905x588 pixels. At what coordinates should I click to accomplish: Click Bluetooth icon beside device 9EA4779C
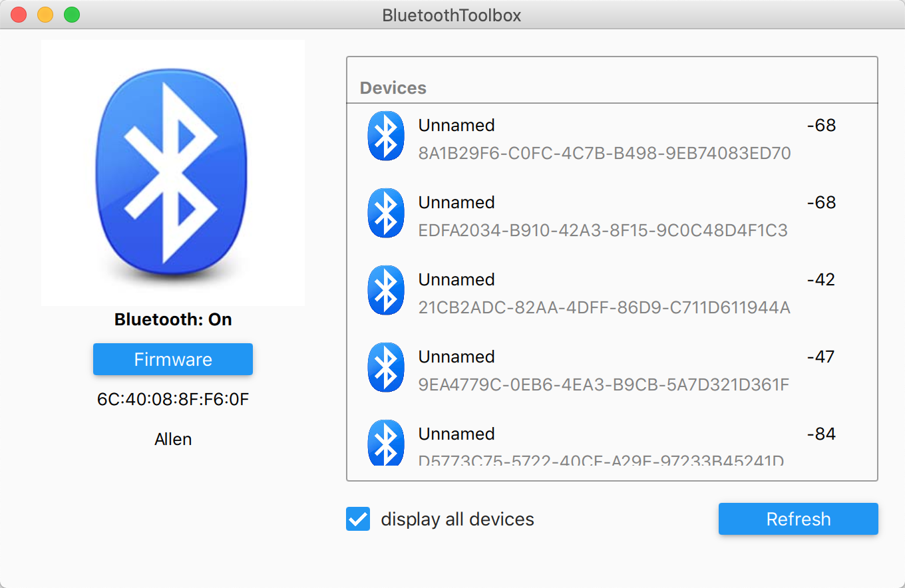point(386,367)
